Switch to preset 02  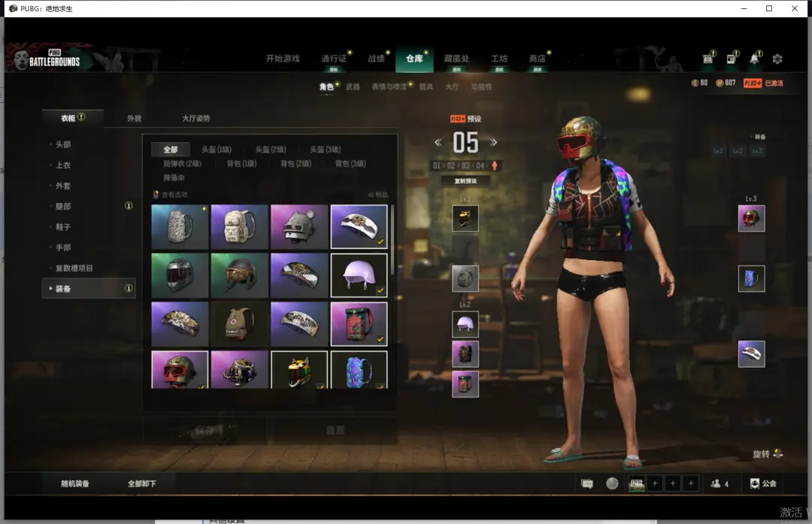(x=451, y=165)
